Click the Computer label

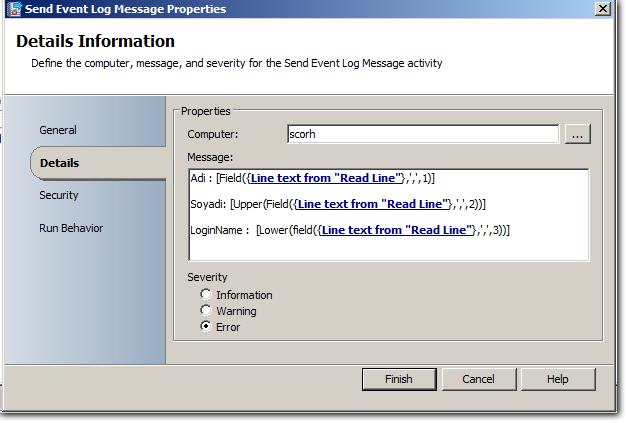213,134
